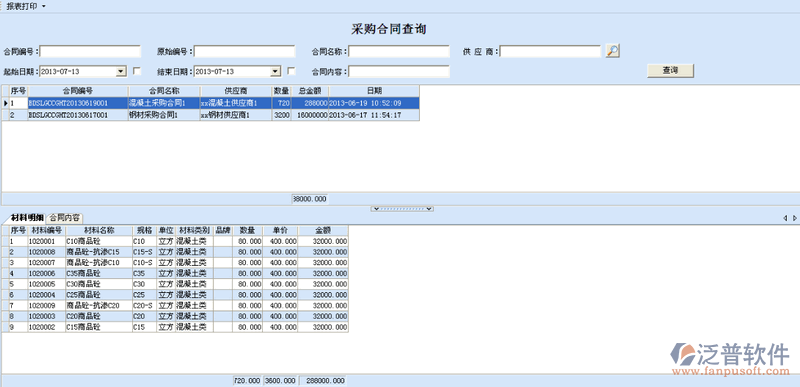Toggle the 结束日期 checkbox
Viewport: 800px width, 387px height.
tap(291, 71)
